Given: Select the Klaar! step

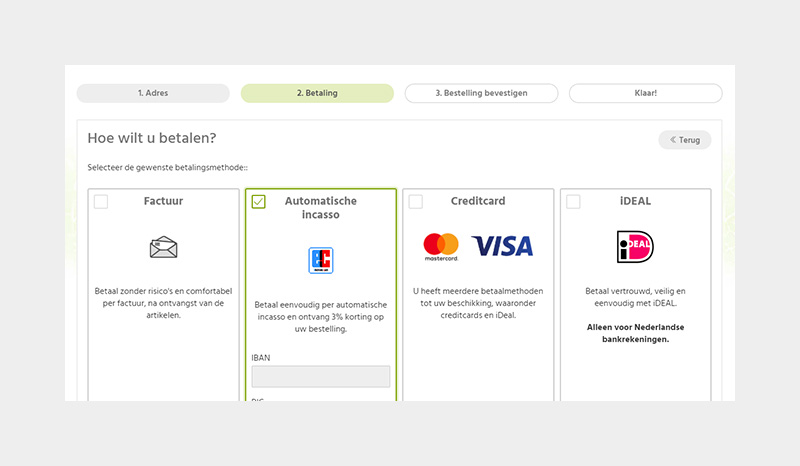Looking at the screenshot, I should tap(646, 93).
